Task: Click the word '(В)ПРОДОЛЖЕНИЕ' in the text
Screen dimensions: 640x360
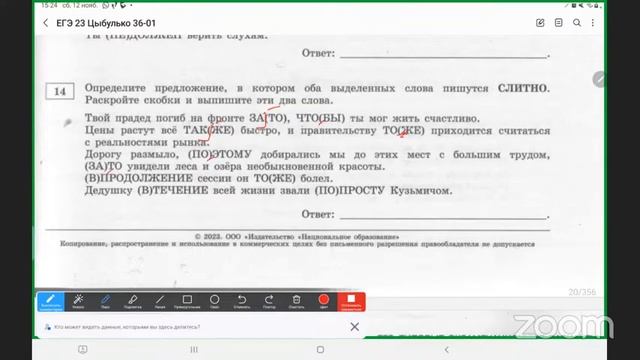Action: coord(139,178)
